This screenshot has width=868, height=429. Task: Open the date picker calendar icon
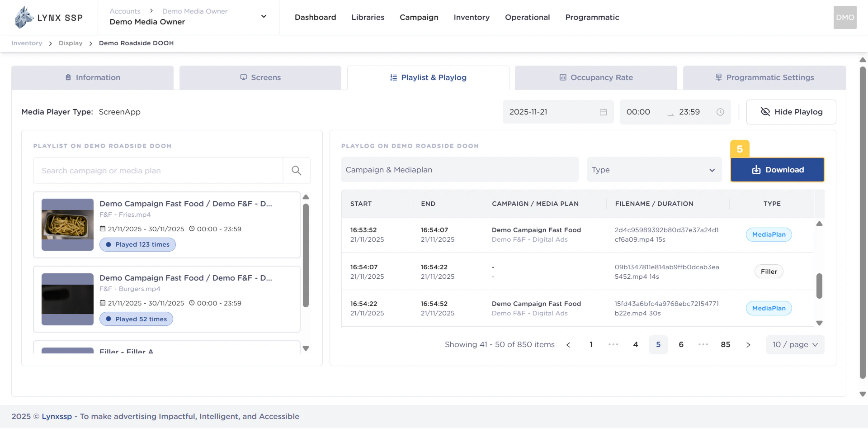coord(603,112)
